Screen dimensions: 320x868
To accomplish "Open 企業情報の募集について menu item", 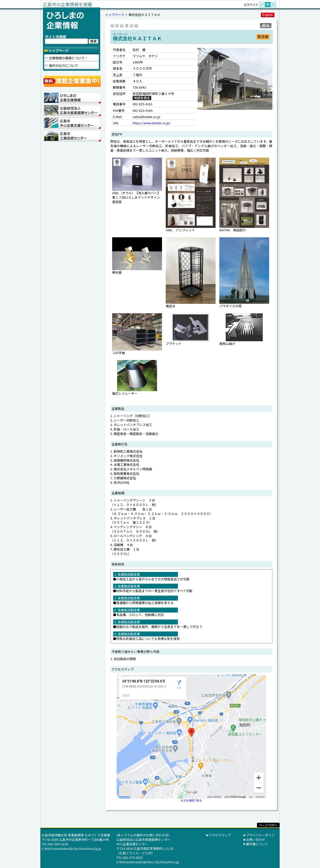I will click(x=72, y=58).
